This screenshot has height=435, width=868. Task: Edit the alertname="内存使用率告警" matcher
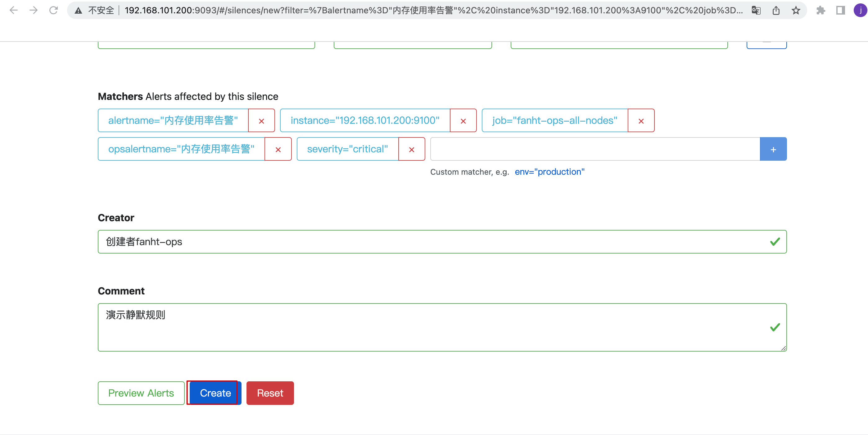click(173, 120)
